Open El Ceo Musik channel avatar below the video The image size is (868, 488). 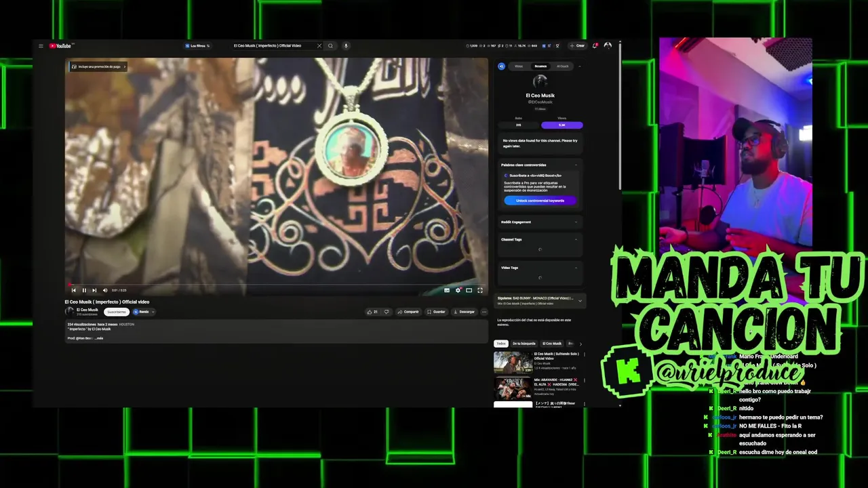click(x=69, y=312)
